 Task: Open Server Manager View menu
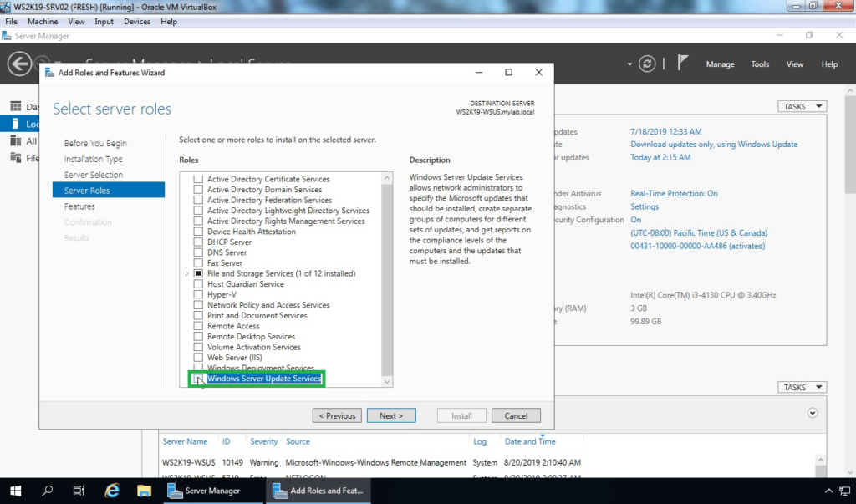coord(794,64)
